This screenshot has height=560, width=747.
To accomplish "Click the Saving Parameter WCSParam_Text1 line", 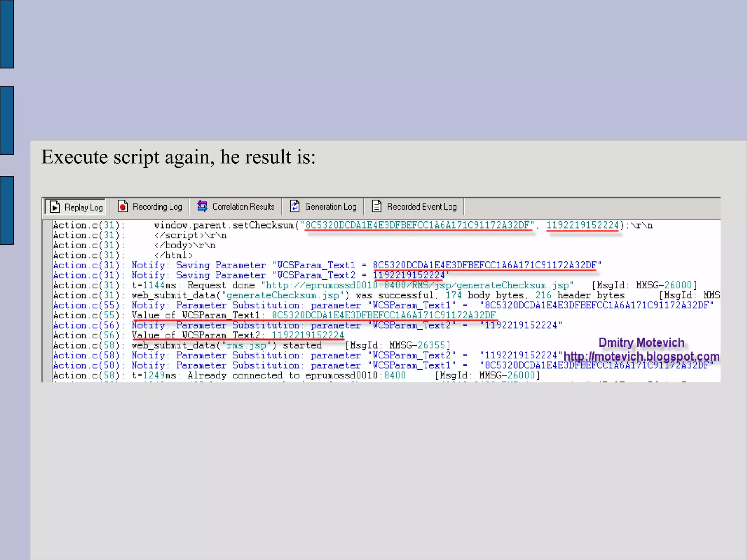I will click(327, 265).
